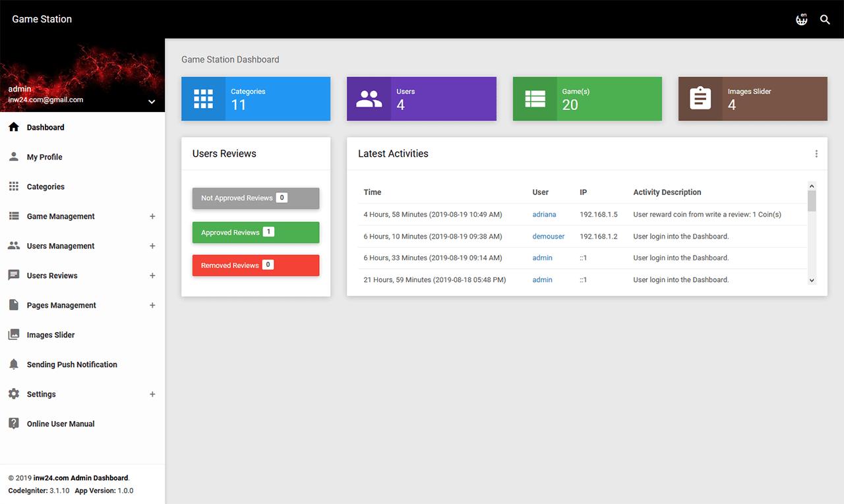
Task: Click the Time column header
Action: coord(373,192)
